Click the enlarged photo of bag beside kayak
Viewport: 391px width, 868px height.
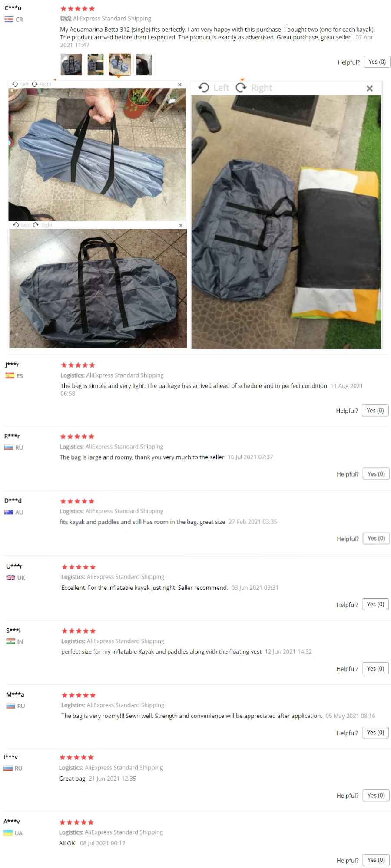coord(286,221)
